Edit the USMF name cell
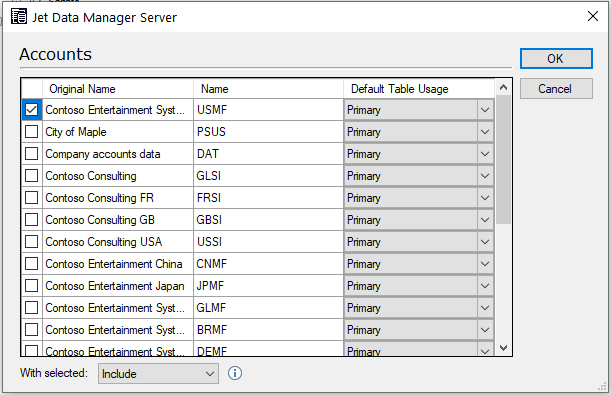Screen dimensions: 611x395 click(268, 110)
